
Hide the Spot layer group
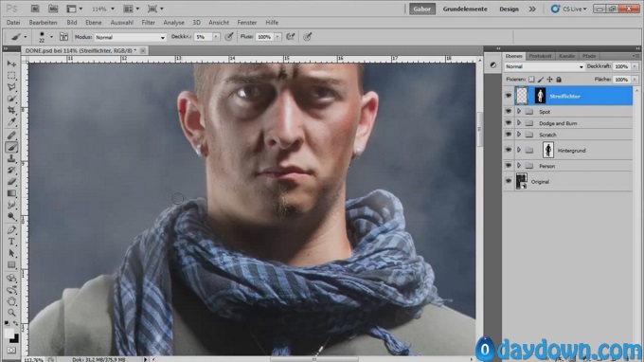509,112
